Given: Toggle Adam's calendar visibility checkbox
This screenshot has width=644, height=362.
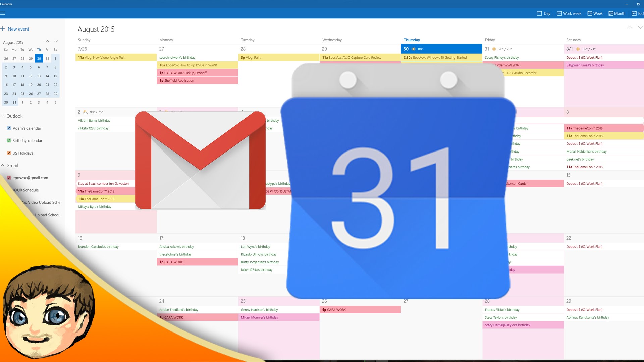Looking at the screenshot, I should [9, 128].
